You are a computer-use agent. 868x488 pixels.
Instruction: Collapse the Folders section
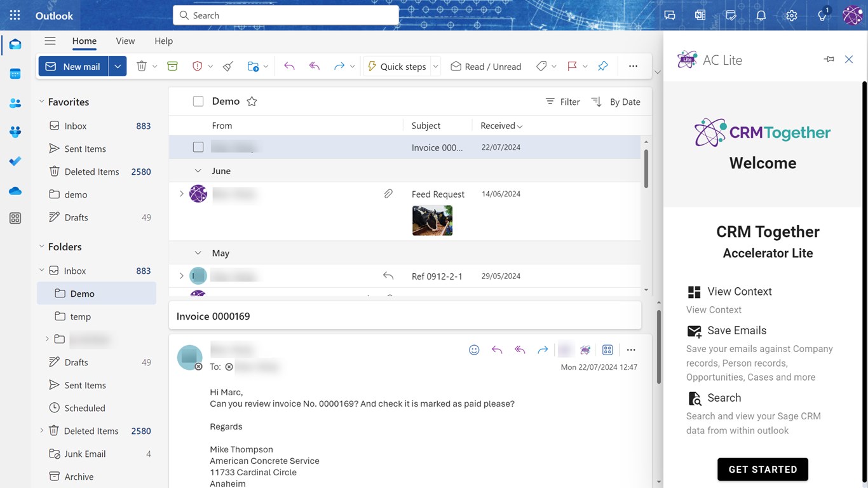click(42, 247)
